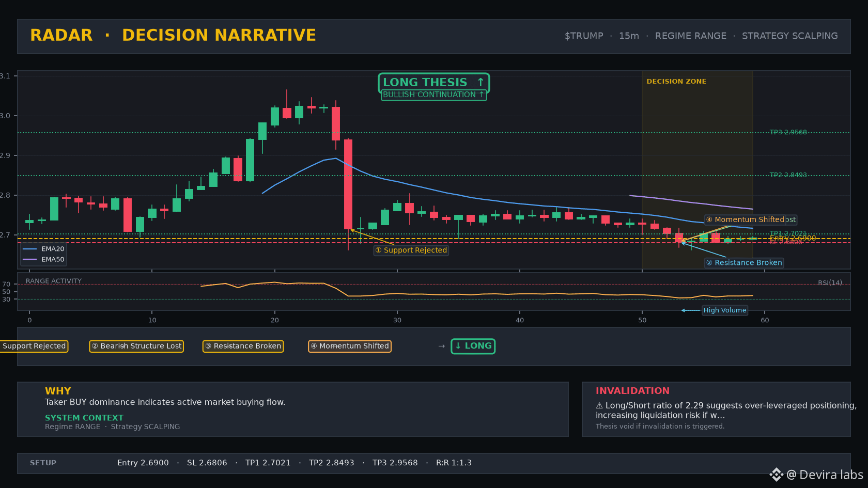868x488 pixels.
Task: Click the SYSTEM CONTEXT heading
Action: pyautogui.click(x=84, y=418)
